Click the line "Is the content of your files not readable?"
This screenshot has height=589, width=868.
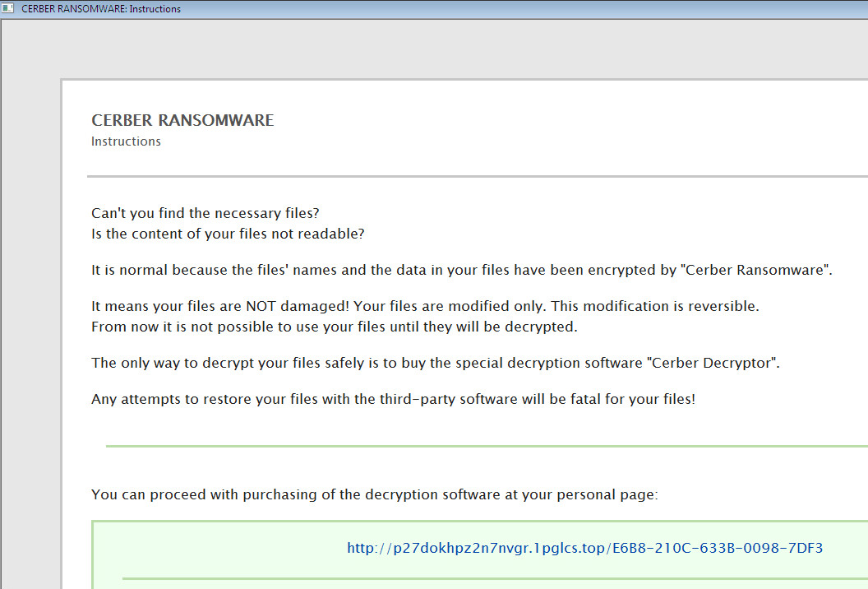(228, 234)
